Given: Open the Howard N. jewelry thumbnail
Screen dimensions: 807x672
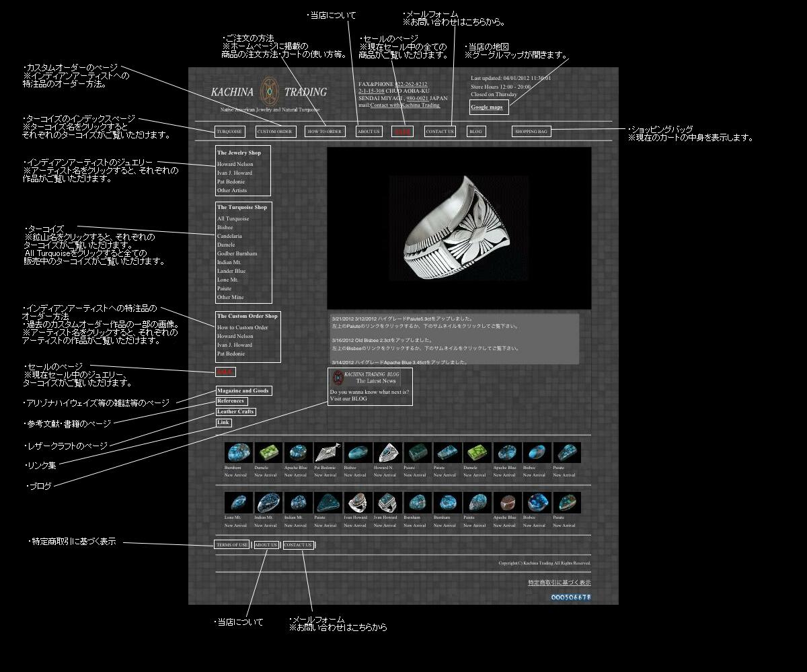Looking at the screenshot, I should (x=387, y=453).
